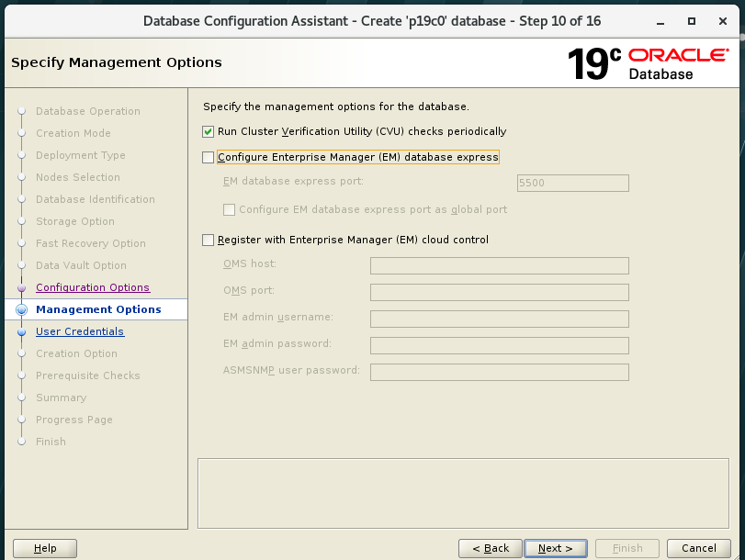The width and height of the screenshot is (745, 560).
Task: Check Register with Enterprise Manager cloud control
Action: pos(209,240)
